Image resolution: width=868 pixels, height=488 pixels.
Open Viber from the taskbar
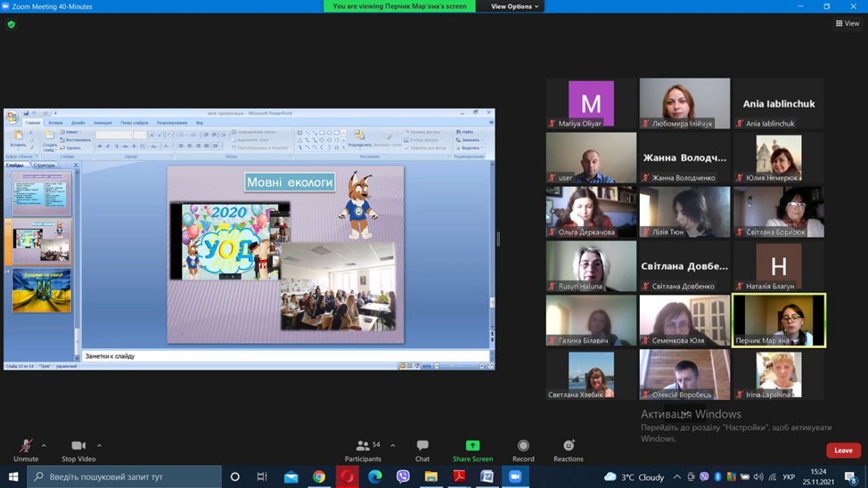(x=403, y=476)
